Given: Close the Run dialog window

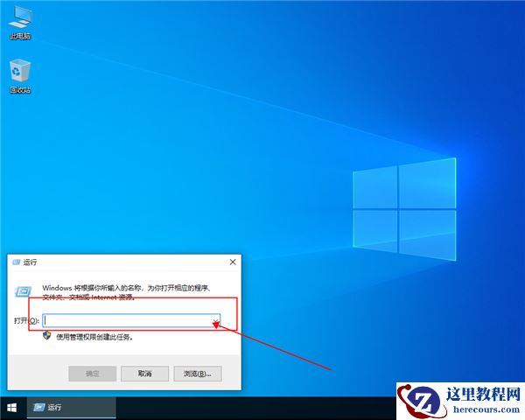Looking at the screenshot, I should coord(233,262).
